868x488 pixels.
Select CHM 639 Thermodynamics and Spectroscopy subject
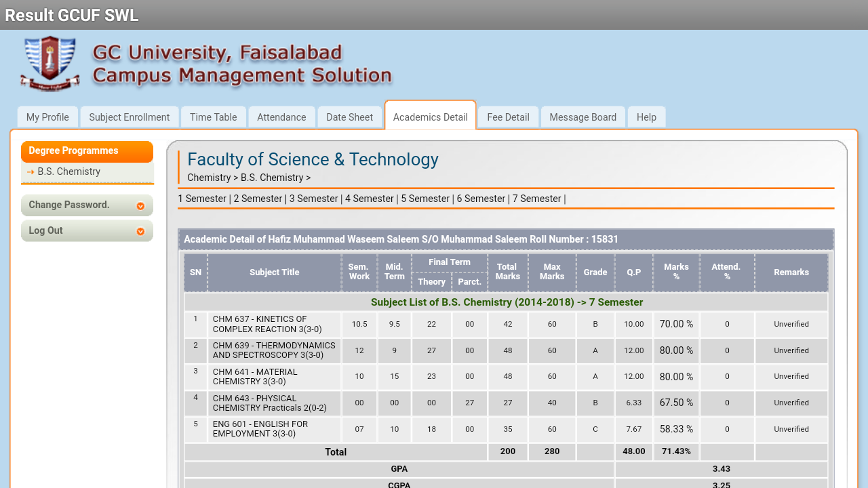(274, 350)
